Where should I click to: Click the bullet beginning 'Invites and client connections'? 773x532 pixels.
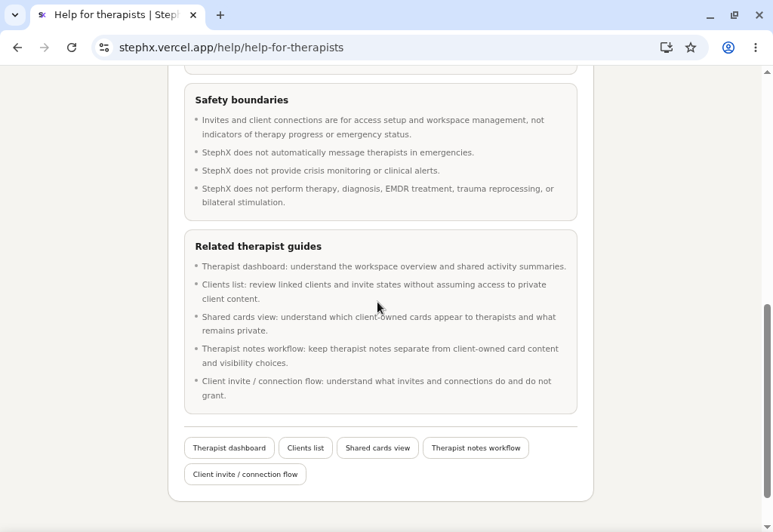click(373, 127)
